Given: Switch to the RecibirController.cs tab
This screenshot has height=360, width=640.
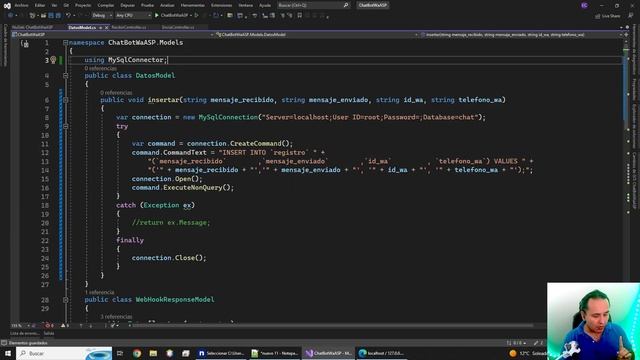Looking at the screenshot, I should 129,27.
